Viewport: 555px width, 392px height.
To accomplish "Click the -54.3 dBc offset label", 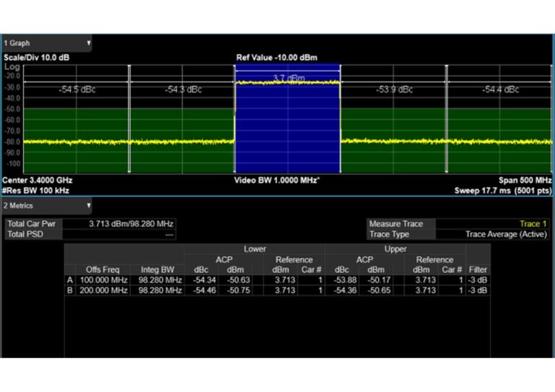I will point(183,90).
